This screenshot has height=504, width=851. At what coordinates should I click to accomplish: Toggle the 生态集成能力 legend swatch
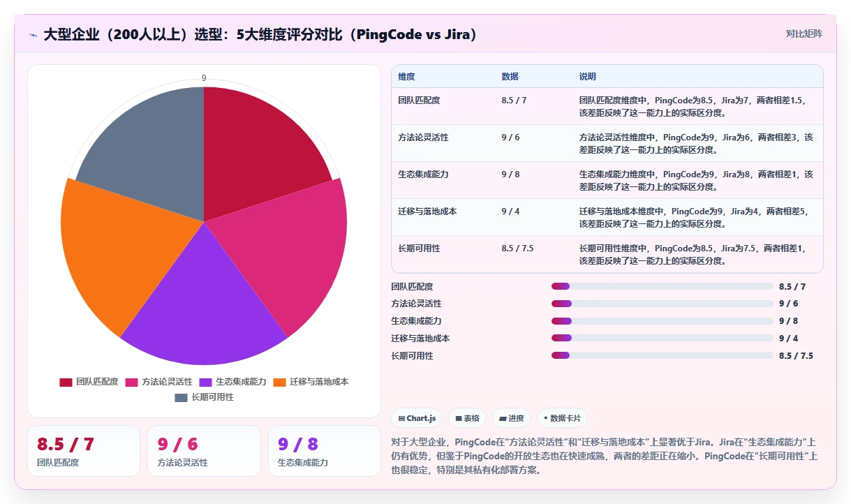[206, 382]
